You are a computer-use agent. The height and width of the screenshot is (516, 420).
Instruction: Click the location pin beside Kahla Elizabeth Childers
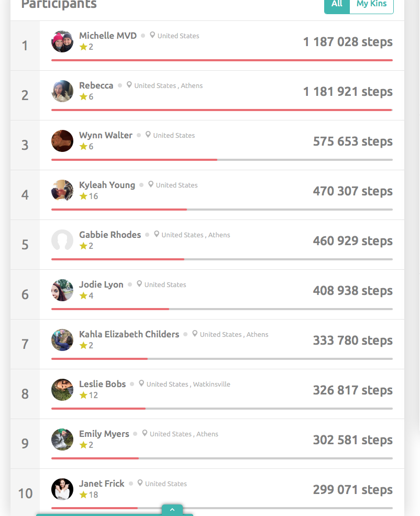point(195,333)
